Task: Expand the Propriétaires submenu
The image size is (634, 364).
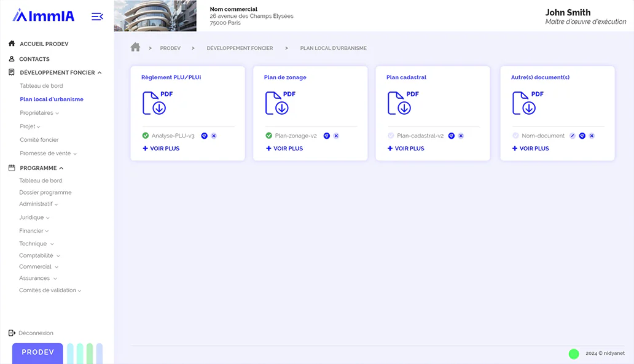Action: [x=57, y=113]
